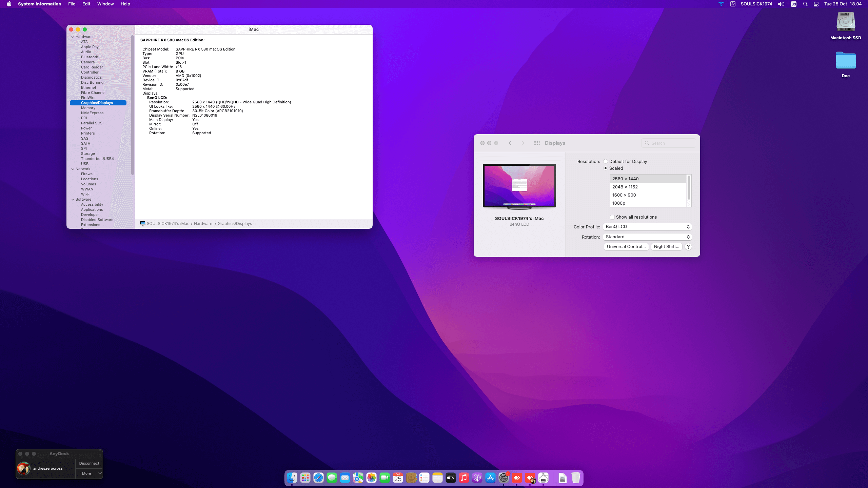This screenshot has height=488, width=868.
Task: Click the date and time in menu bar
Action: [x=843, y=4]
